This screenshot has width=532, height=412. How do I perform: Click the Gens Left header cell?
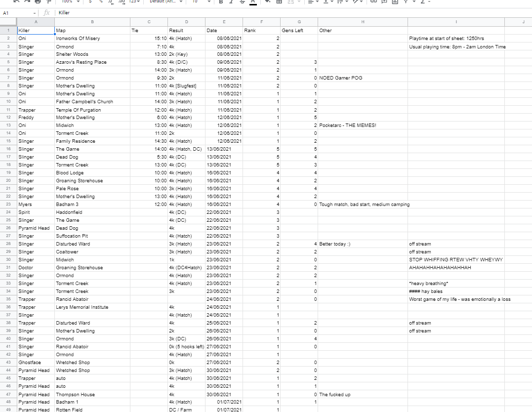click(299, 30)
